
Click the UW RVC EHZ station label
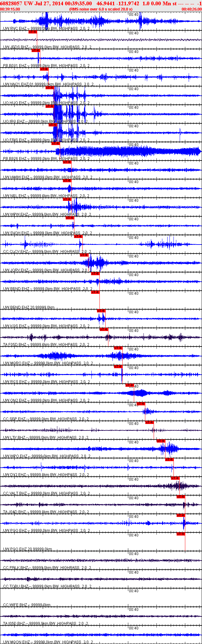[46, 29]
